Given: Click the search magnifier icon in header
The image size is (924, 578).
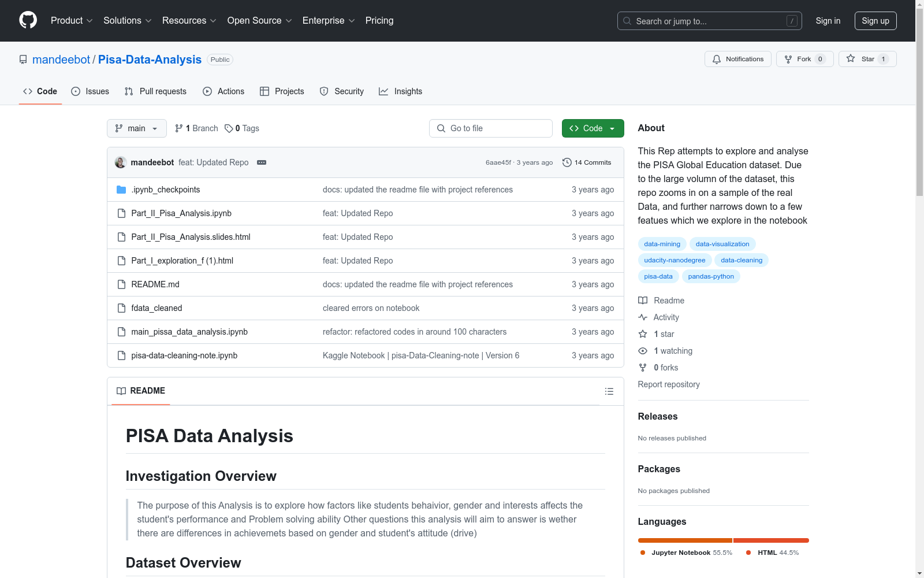Looking at the screenshot, I should (627, 21).
